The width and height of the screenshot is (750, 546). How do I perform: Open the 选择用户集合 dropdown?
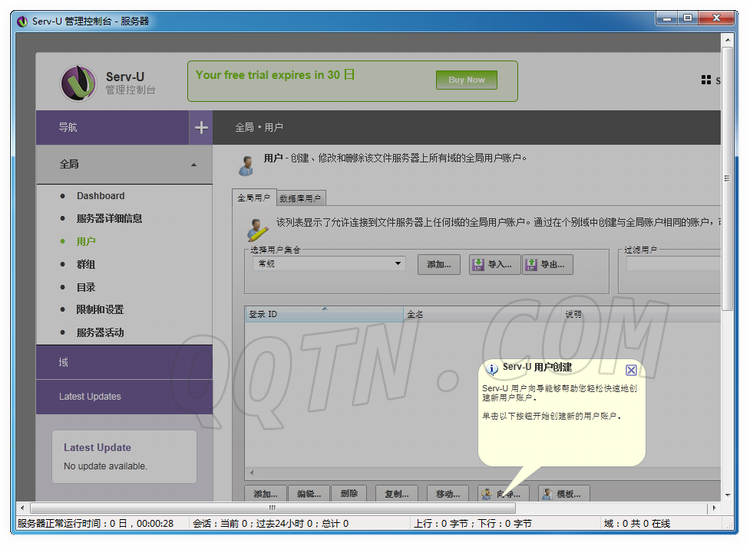328,264
